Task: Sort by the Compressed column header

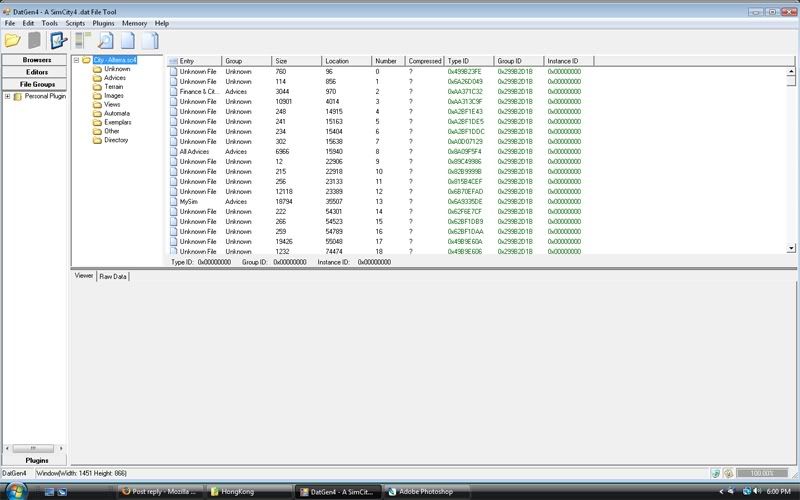Action: pyautogui.click(x=424, y=61)
